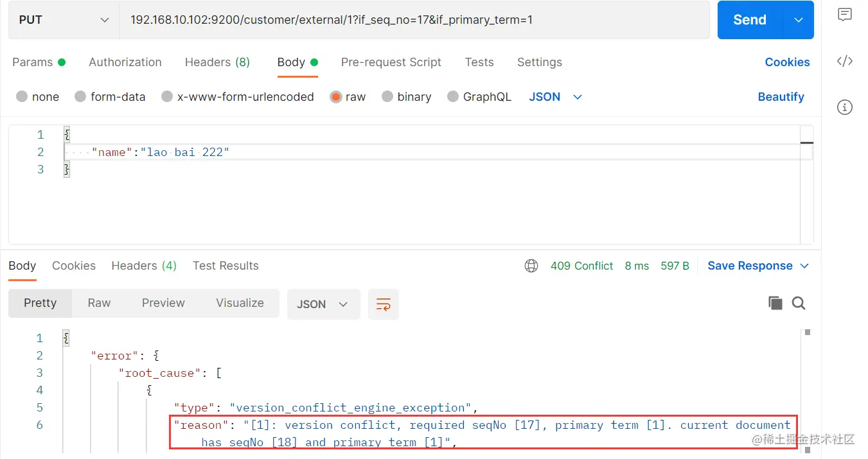Viewport: 868px width, 459px height.
Task: Expand the Send button arrow options
Action: (799, 20)
